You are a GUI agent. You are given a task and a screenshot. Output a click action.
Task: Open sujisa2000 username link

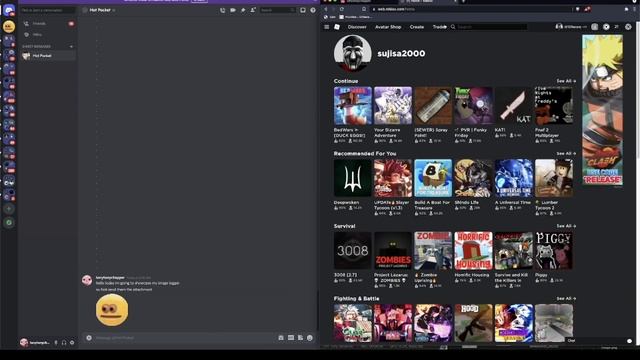tap(401, 53)
